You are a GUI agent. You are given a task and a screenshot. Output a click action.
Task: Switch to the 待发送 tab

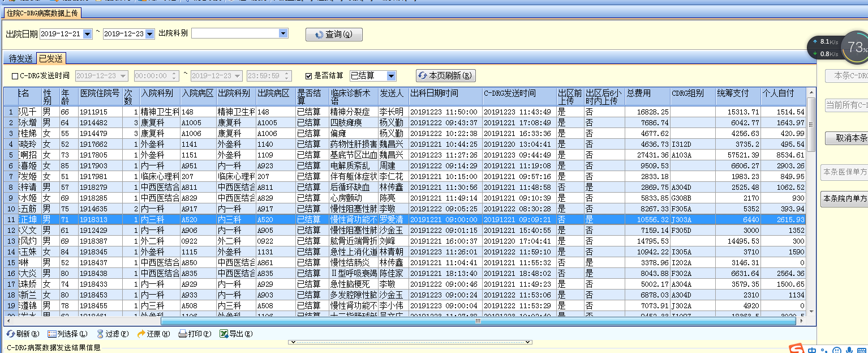click(21, 58)
